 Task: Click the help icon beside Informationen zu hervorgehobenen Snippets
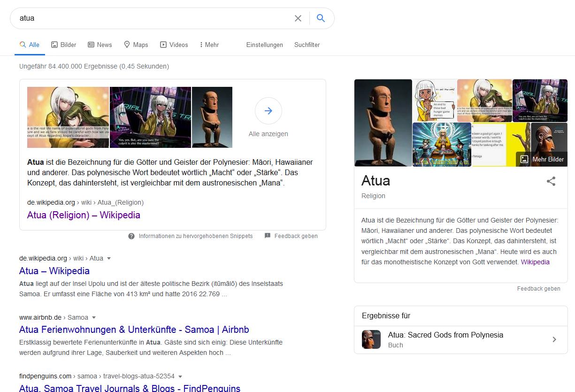pos(131,236)
